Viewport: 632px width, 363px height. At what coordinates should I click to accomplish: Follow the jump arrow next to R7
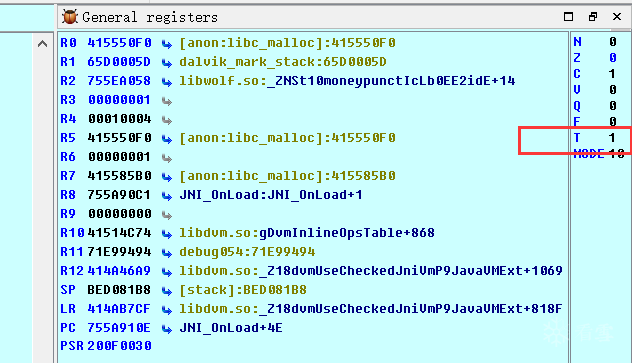pos(166,176)
